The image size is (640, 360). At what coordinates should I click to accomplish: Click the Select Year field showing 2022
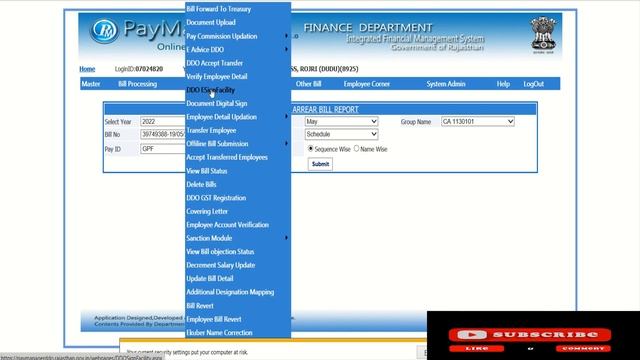(x=163, y=122)
